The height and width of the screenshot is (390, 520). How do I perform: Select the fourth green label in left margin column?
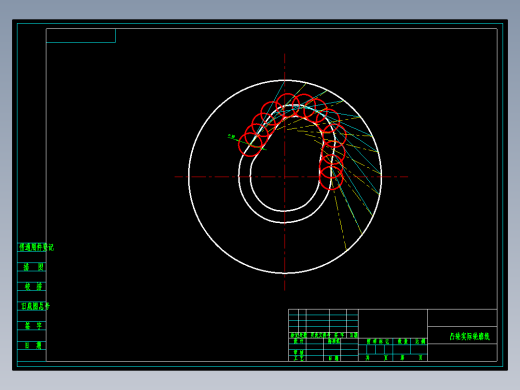tap(35, 306)
